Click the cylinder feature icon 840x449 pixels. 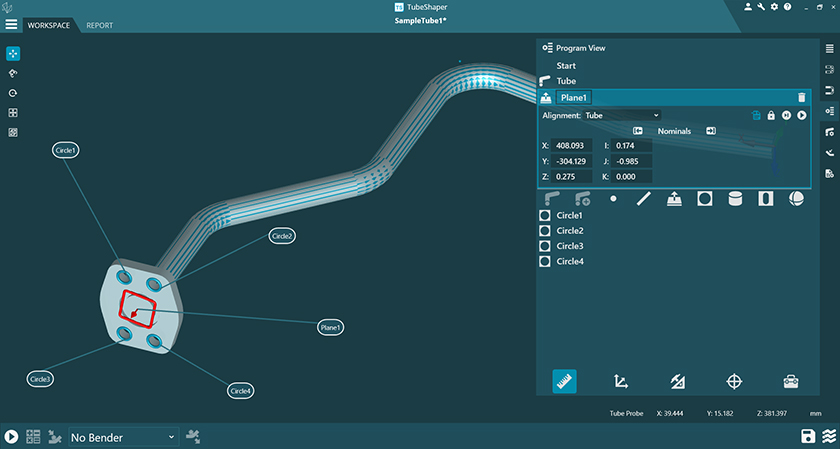pyautogui.click(x=735, y=199)
